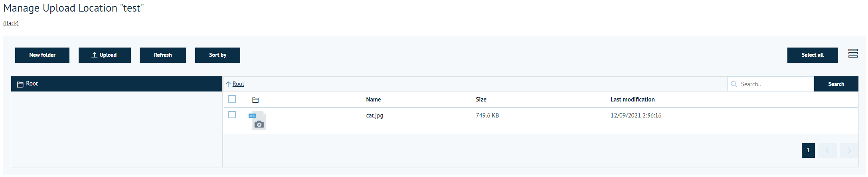
Task: Go to the next page arrow
Action: (849, 151)
